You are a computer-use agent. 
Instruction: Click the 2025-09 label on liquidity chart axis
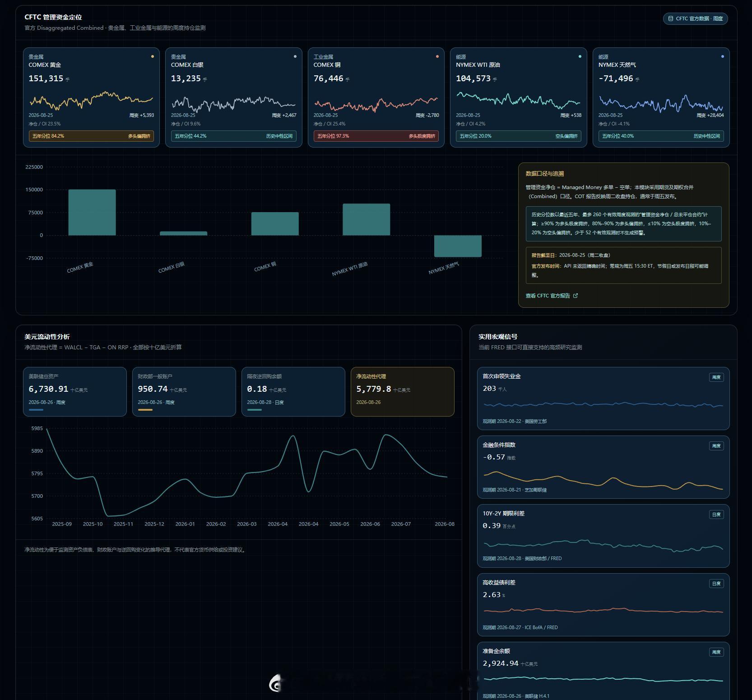click(x=62, y=524)
